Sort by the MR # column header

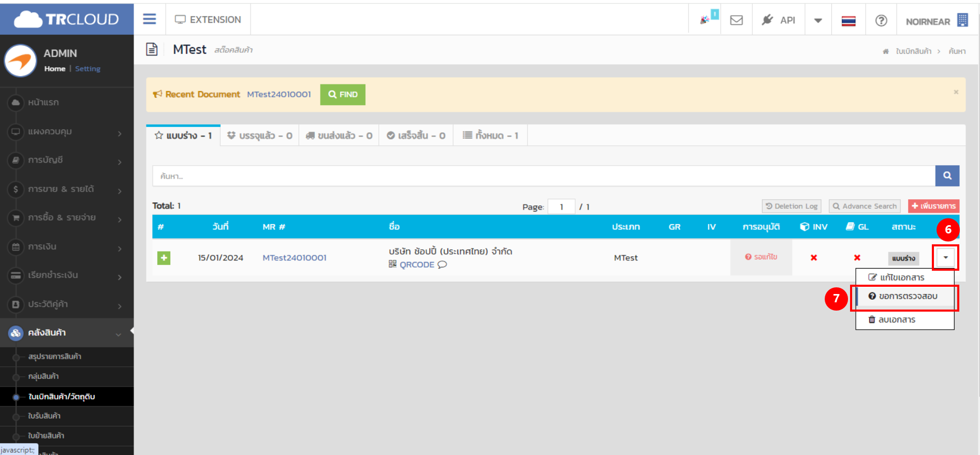[274, 227]
